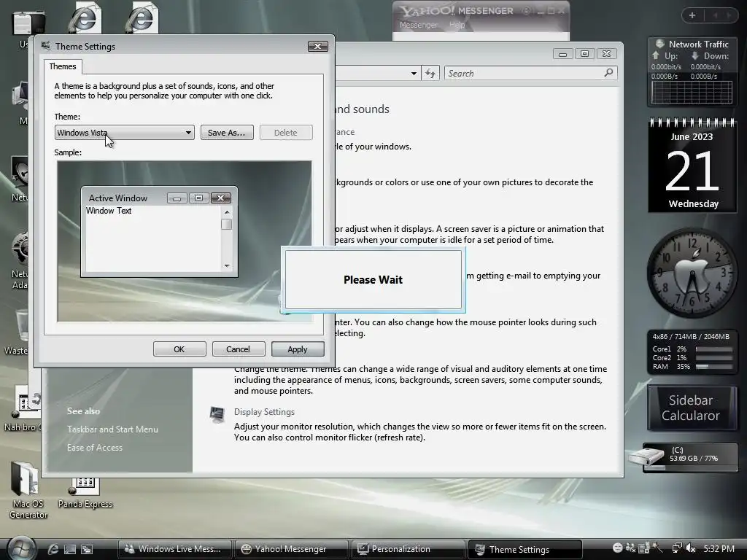
Task: Click Cancel in Theme Settings
Action: pos(238,349)
